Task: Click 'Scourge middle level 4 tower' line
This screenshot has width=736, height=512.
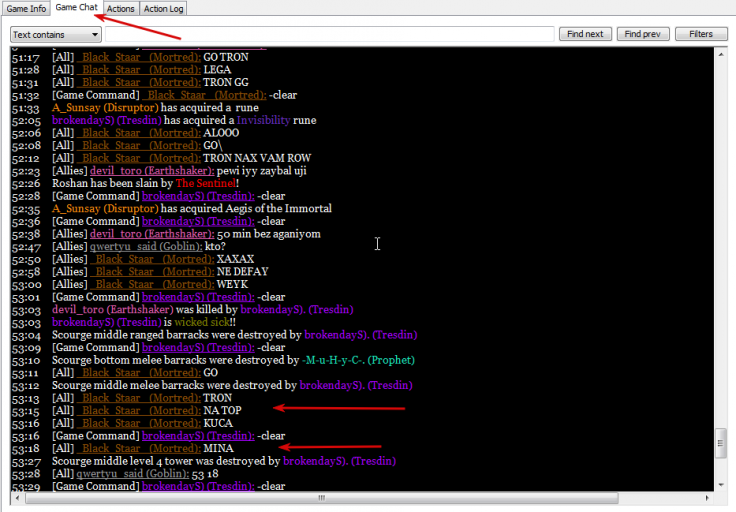Action: pyautogui.click(x=224, y=461)
